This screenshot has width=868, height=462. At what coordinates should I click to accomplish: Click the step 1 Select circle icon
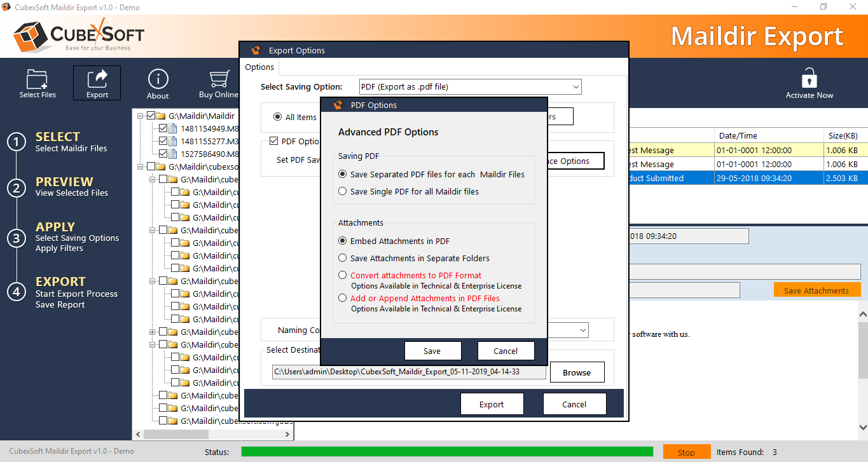16,142
